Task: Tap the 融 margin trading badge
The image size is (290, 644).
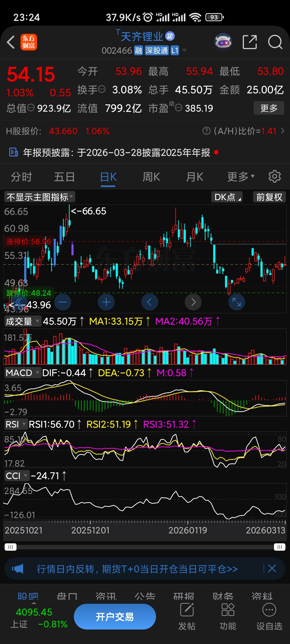Action: coord(139,50)
